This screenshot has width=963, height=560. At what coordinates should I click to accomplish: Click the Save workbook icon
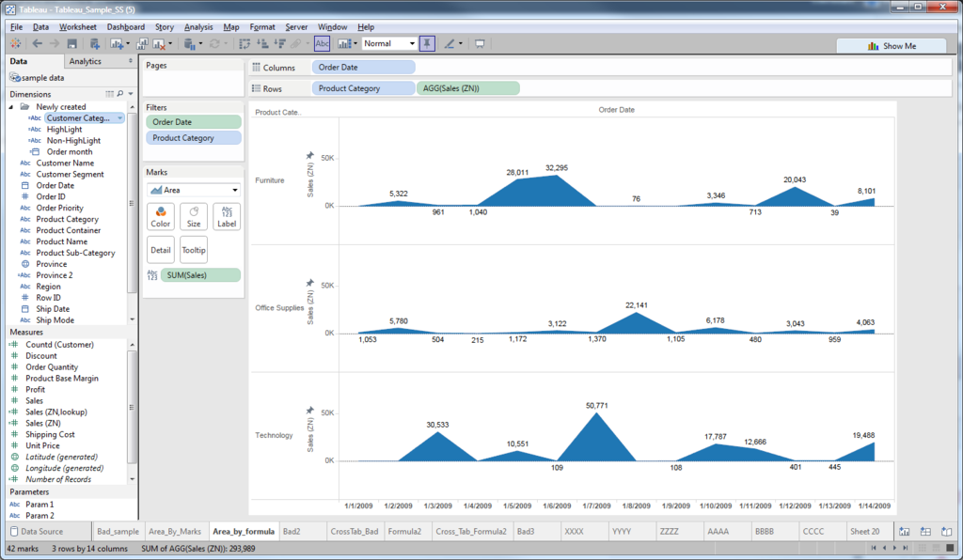click(x=71, y=43)
